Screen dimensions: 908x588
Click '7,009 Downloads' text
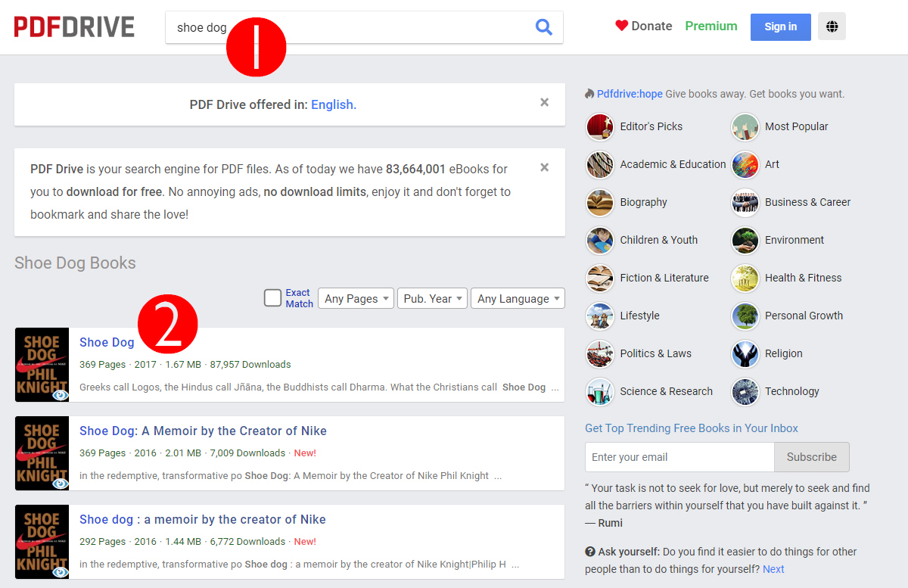pyautogui.click(x=247, y=453)
